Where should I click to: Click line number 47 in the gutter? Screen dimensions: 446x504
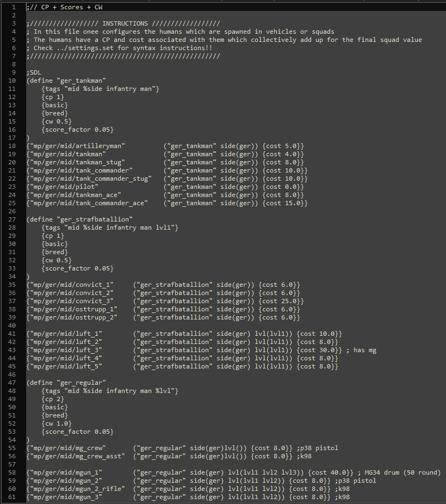tap(12, 383)
